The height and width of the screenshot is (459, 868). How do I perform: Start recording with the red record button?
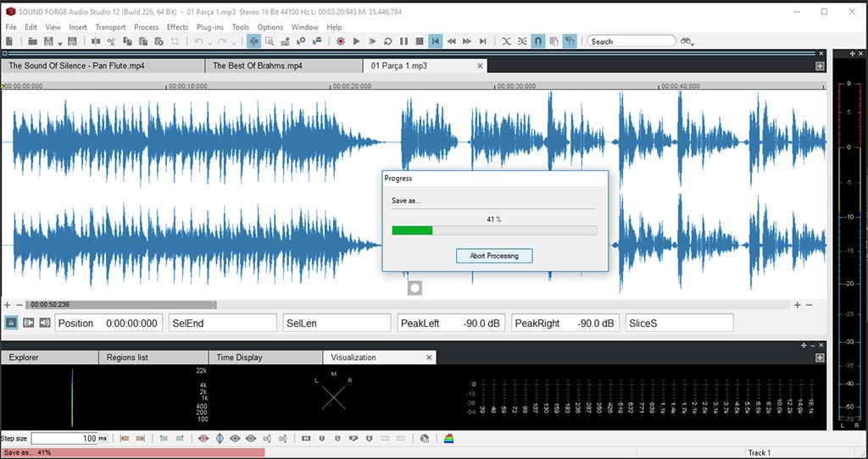click(341, 41)
